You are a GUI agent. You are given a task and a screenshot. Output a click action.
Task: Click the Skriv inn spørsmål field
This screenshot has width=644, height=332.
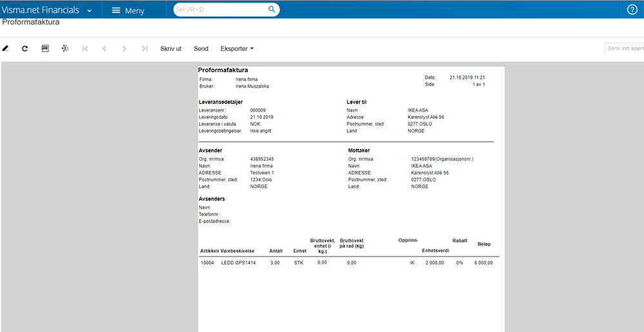tap(624, 48)
